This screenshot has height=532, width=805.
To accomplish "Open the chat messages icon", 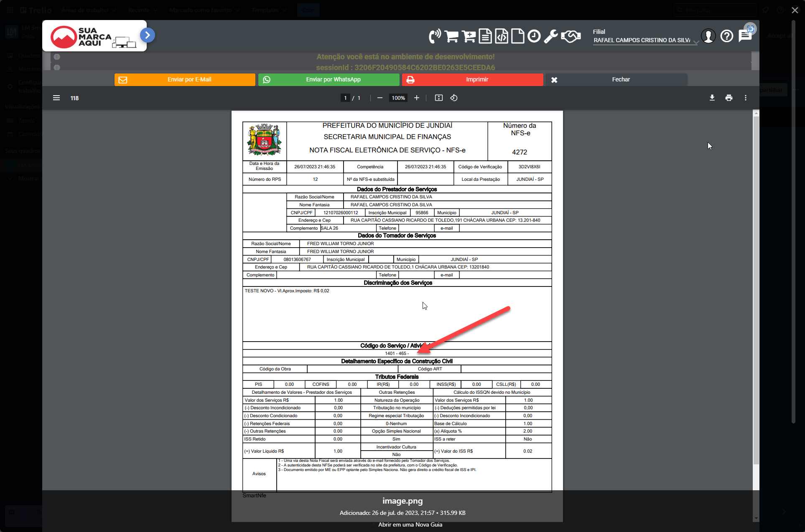I will point(745,36).
